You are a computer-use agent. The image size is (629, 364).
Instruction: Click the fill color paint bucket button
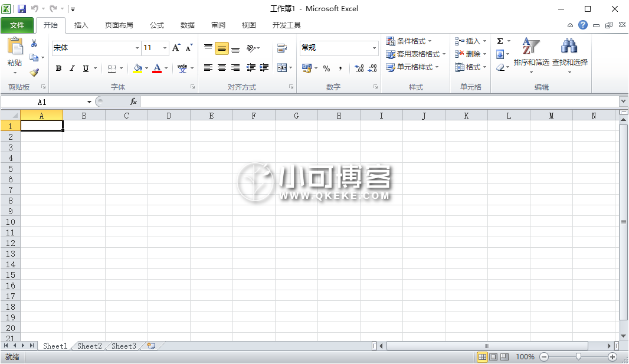137,68
